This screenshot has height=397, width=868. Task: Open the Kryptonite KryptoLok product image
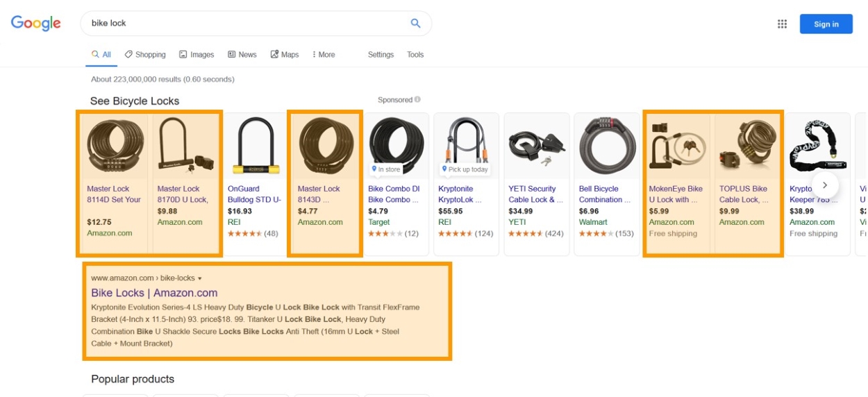467,146
